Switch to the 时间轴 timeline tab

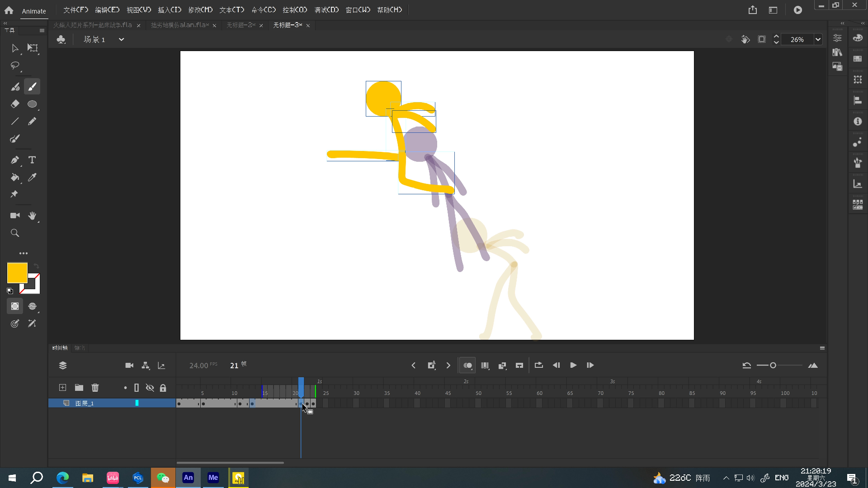pyautogui.click(x=60, y=348)
